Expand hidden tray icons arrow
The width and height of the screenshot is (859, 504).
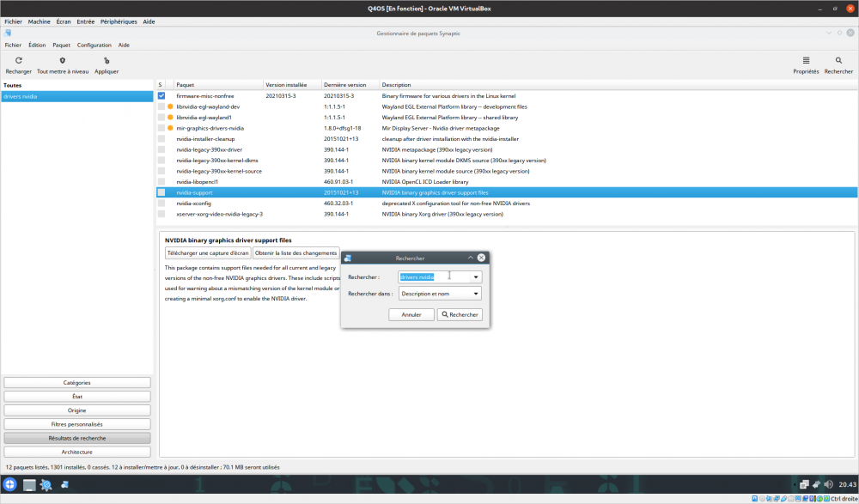click(794, 484)
